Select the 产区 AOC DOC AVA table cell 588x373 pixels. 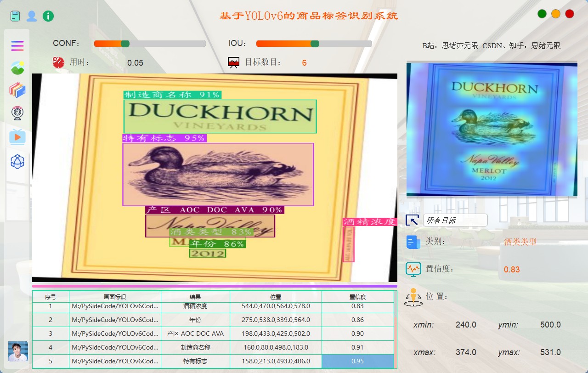[x=195, y=333]
